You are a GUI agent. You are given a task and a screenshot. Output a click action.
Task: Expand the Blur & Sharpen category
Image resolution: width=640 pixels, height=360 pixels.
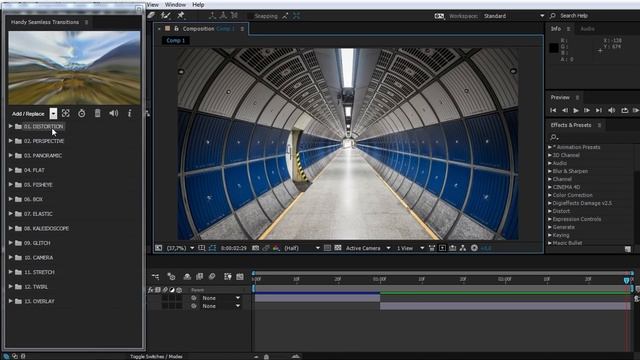tap(550, 171)
